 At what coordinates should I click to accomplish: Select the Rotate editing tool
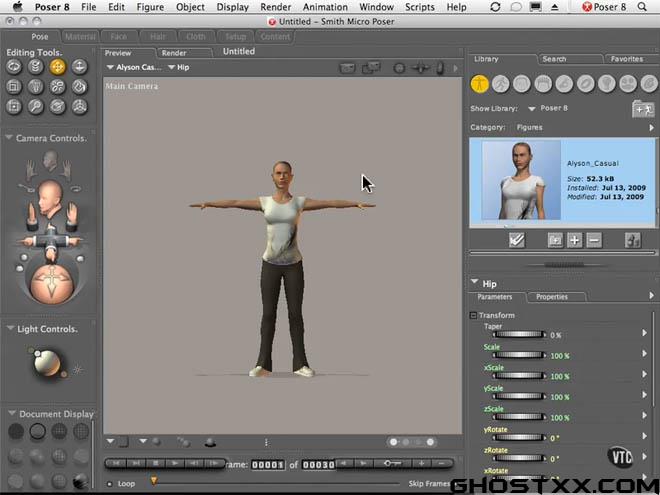click(14, 67)
